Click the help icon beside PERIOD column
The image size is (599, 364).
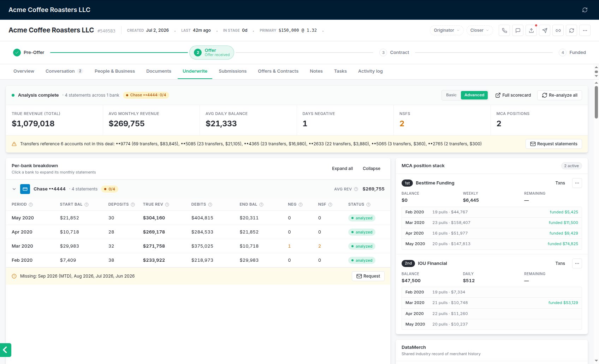click(x=31, y=205)
